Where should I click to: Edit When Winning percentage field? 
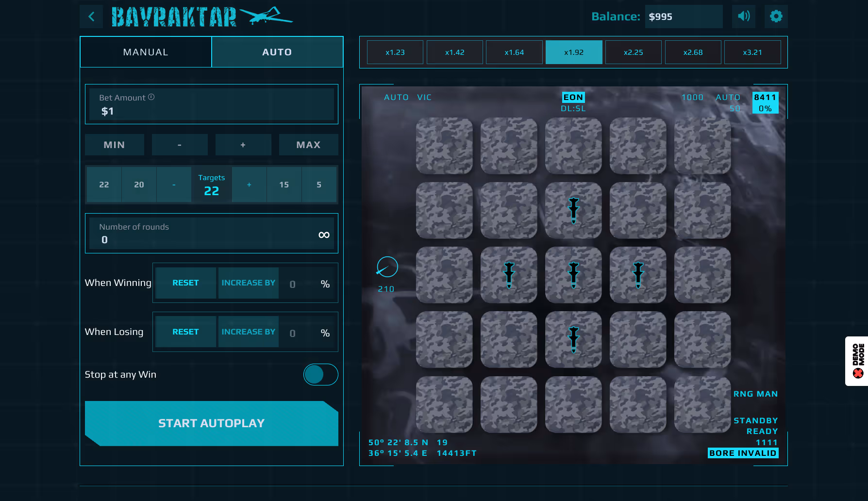pyautogui.click(x=308, y=284)
